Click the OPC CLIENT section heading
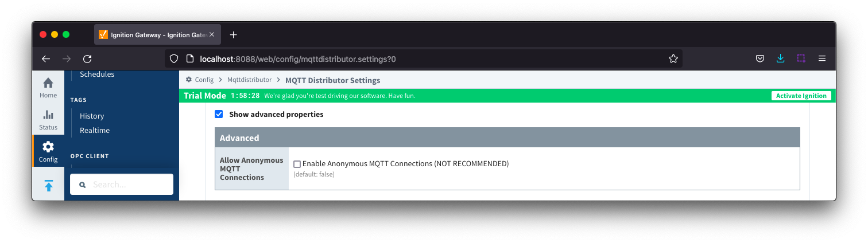Image resolution: width=868 pixels, height=243 pixels. [90, 156]
